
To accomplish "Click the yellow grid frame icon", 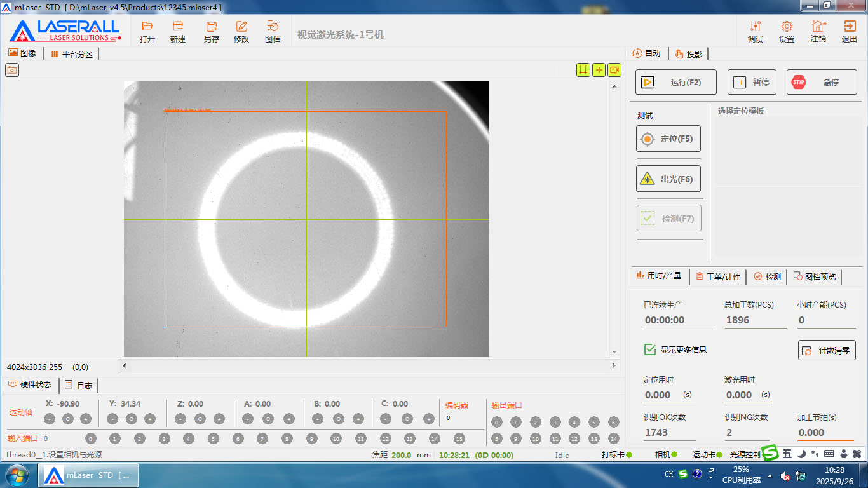I will (583, 70).
